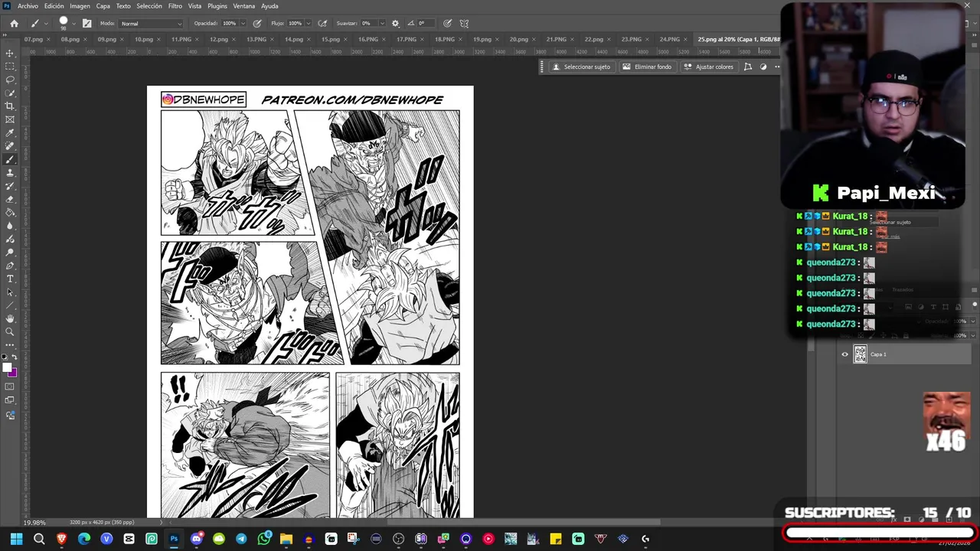Select the Clone Stamp tool
980x551 pixels.
point(10,173)
